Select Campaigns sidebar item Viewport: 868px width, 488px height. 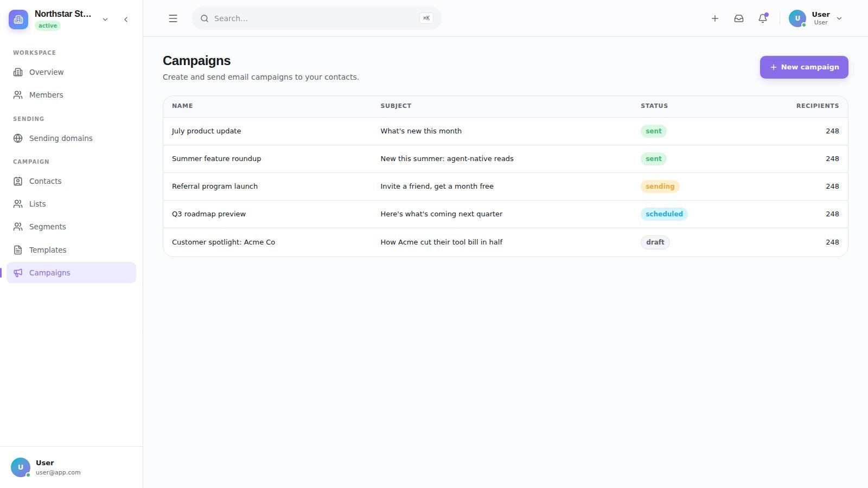(71, 273)
